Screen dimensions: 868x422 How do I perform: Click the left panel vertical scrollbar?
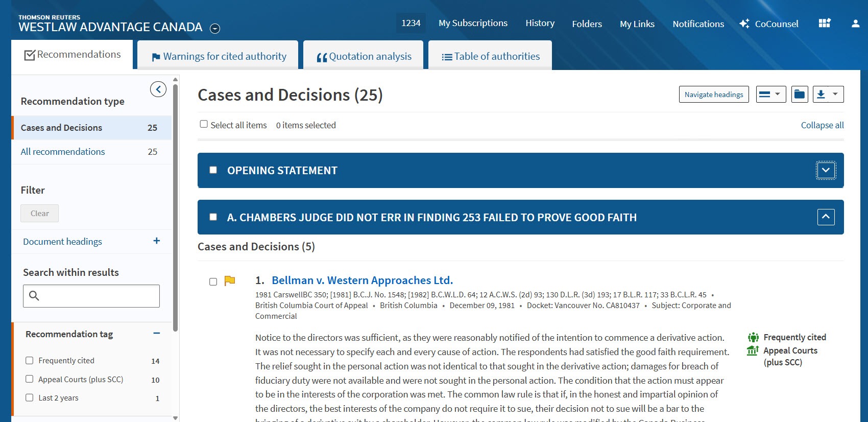coord(176,207)
